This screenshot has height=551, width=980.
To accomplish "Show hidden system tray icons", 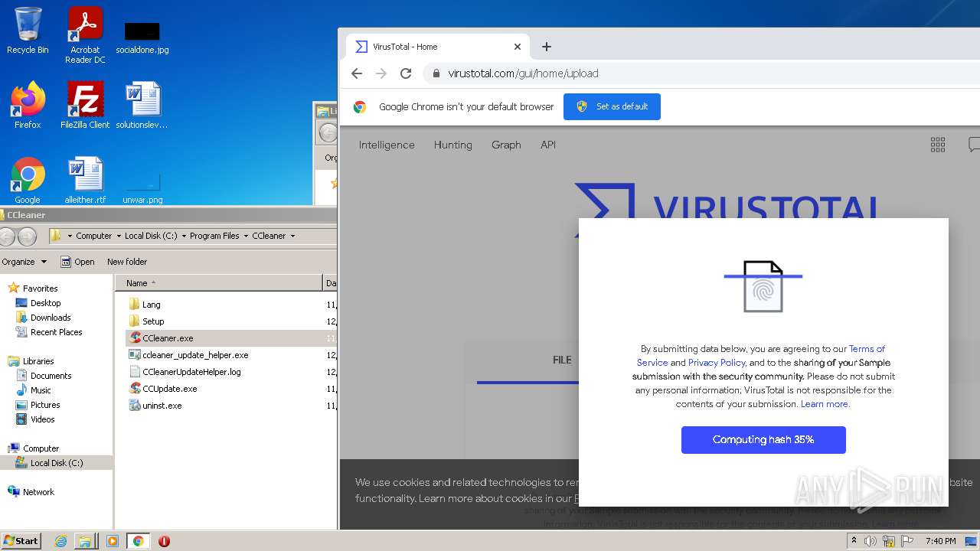I will [x=854, y=541].
